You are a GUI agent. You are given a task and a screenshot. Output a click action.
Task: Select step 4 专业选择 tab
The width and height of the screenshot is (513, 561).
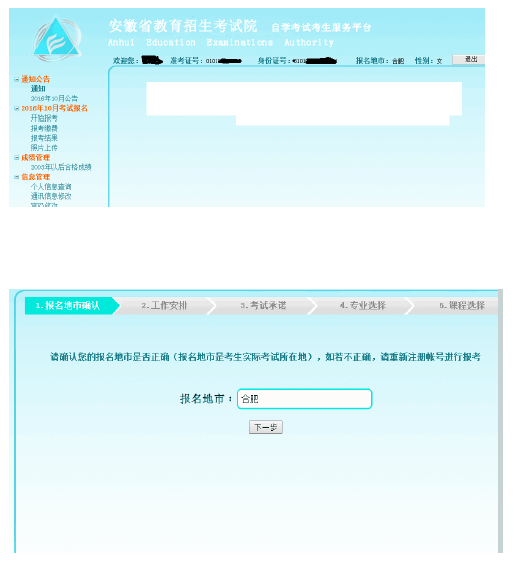(363, 306)
